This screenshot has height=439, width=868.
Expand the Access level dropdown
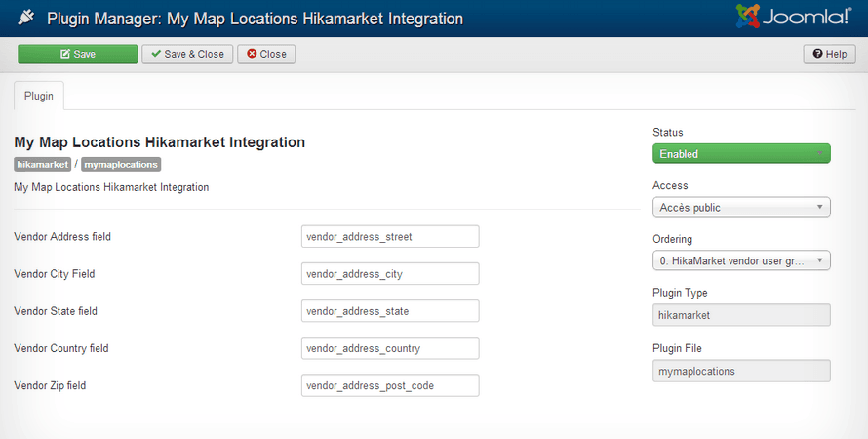[740, 207]
